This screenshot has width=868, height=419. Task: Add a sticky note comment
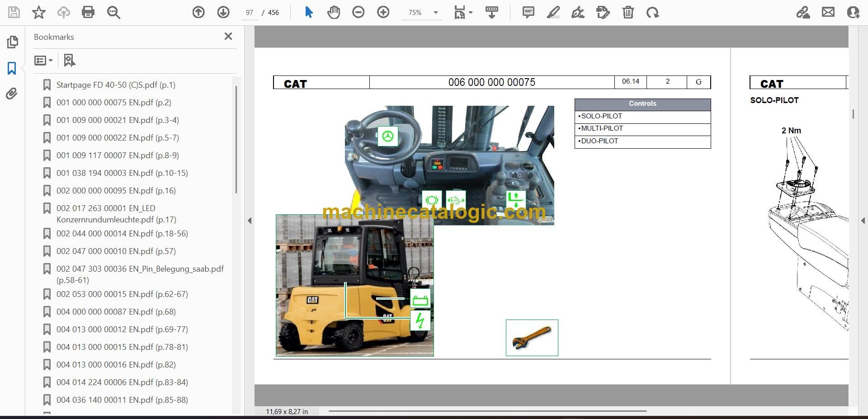(528, 12)
